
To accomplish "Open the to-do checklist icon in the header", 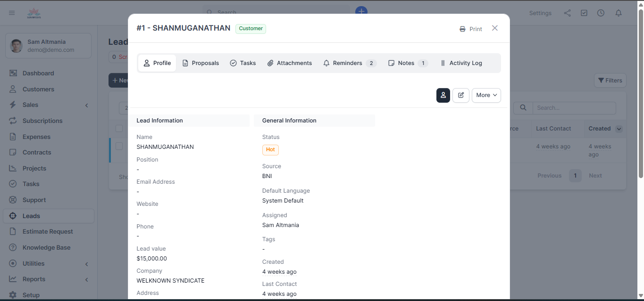I will pos(584,13).
